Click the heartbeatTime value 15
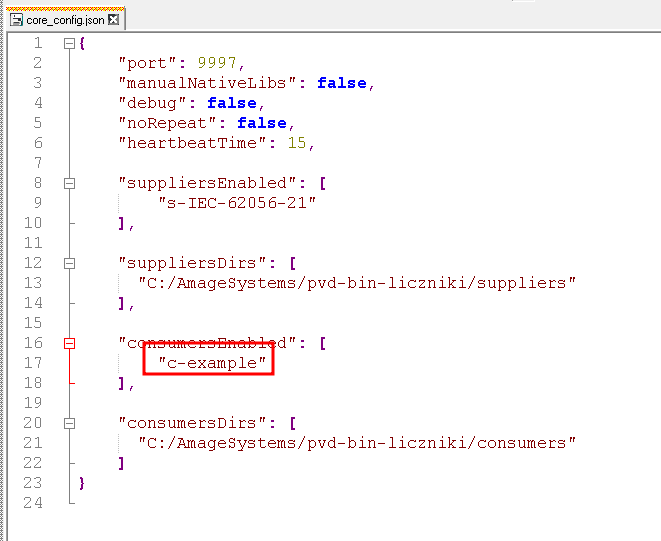The image size is (661, 541). (x=296, y=143)
